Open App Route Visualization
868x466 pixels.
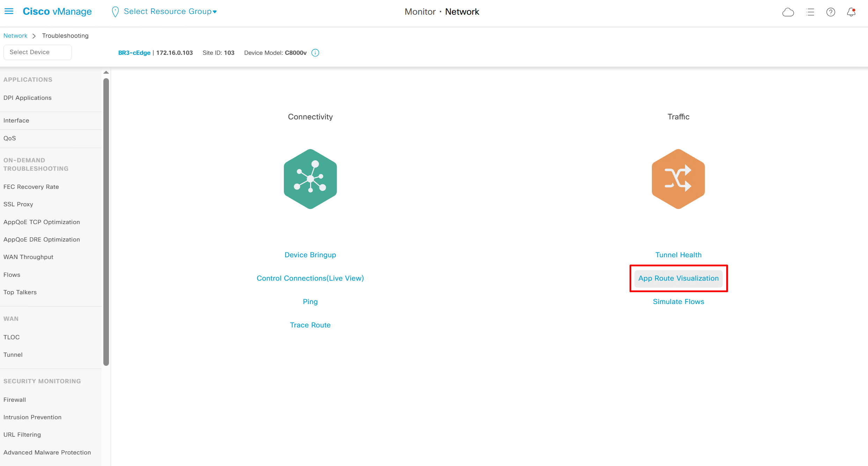click(x=678, y=278)
